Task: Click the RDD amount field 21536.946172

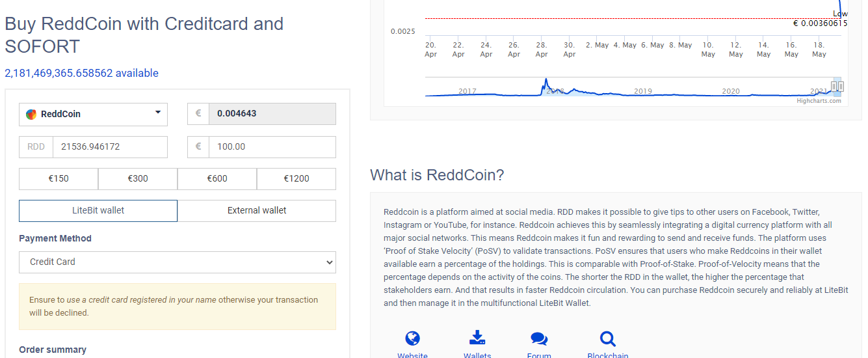Action: click(x=110, y=147)
